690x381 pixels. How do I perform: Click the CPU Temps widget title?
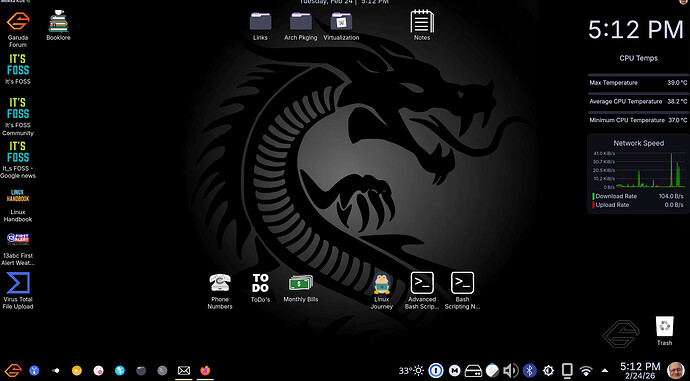tap(639, 58)
